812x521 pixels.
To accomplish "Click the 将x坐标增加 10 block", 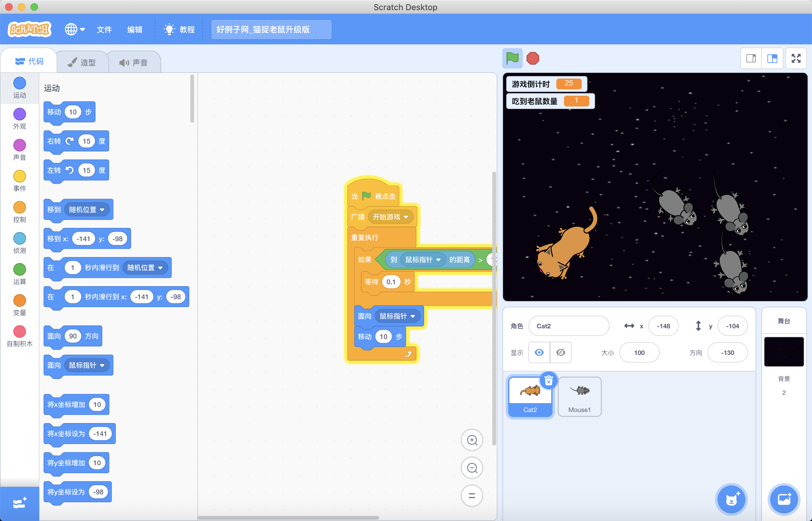I will (x=76, y=404).
